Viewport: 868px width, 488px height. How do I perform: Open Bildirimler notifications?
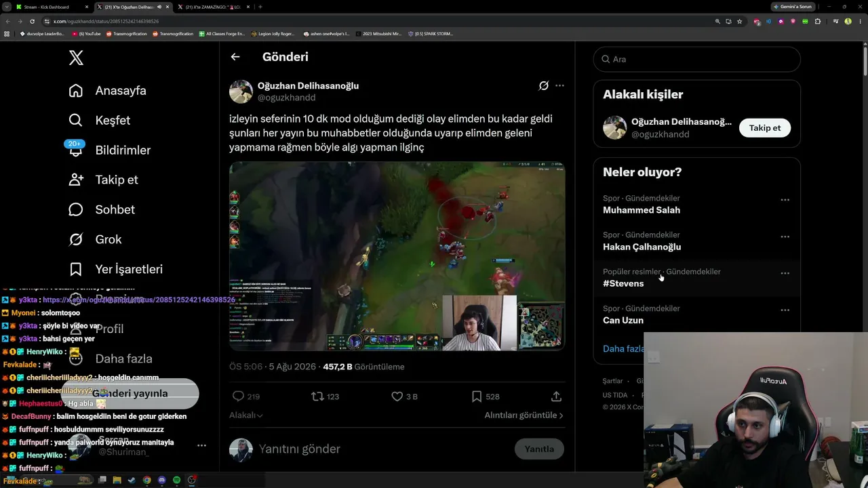point(110,150)
